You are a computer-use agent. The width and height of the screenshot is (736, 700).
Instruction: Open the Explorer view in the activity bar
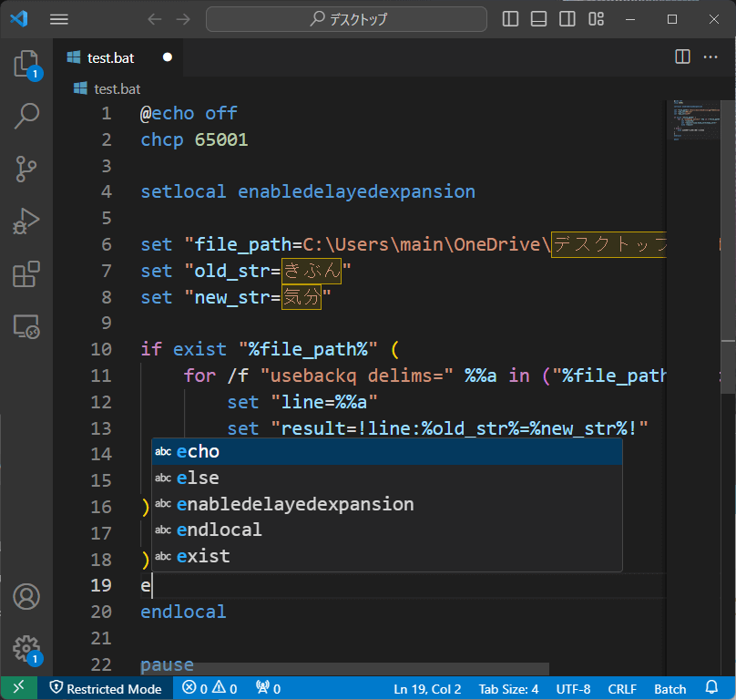point(26,64)
